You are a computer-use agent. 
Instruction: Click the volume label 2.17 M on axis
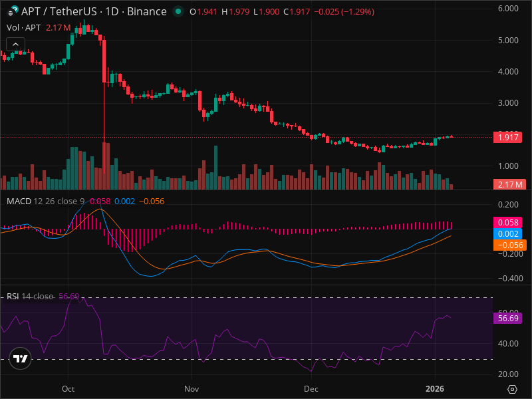click(x=509, y=185)
